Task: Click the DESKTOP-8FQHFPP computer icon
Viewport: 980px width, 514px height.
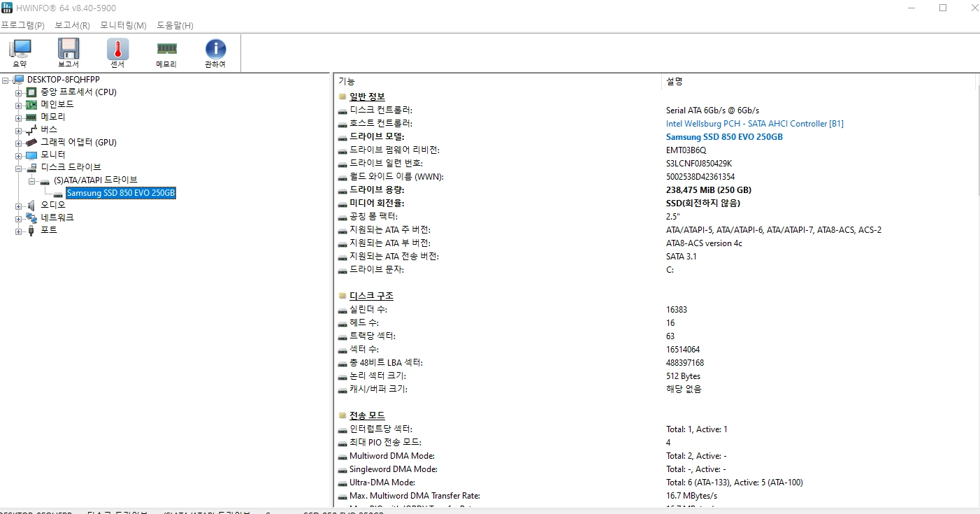Action: 19,79
